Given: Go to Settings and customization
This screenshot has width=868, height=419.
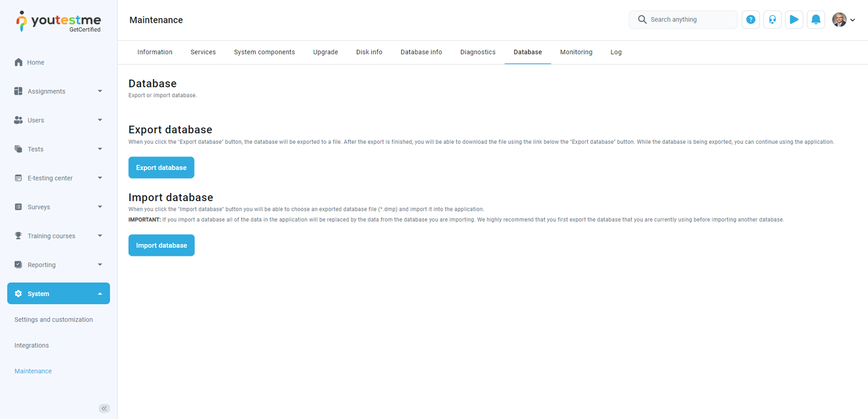Looking at the screenshot, I should point(53,320).
